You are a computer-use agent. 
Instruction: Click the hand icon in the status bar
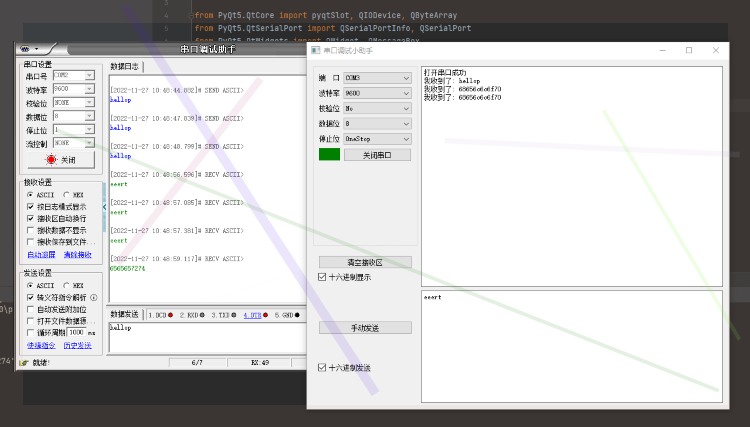coord(23,363)
